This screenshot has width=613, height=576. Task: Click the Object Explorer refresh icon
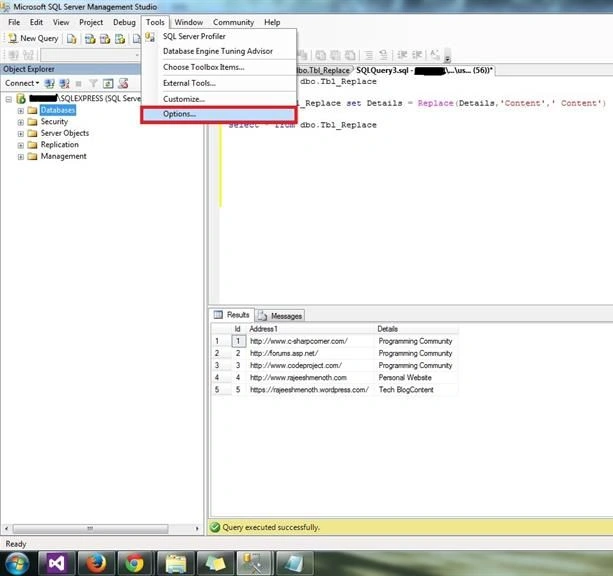coord(108,83)
